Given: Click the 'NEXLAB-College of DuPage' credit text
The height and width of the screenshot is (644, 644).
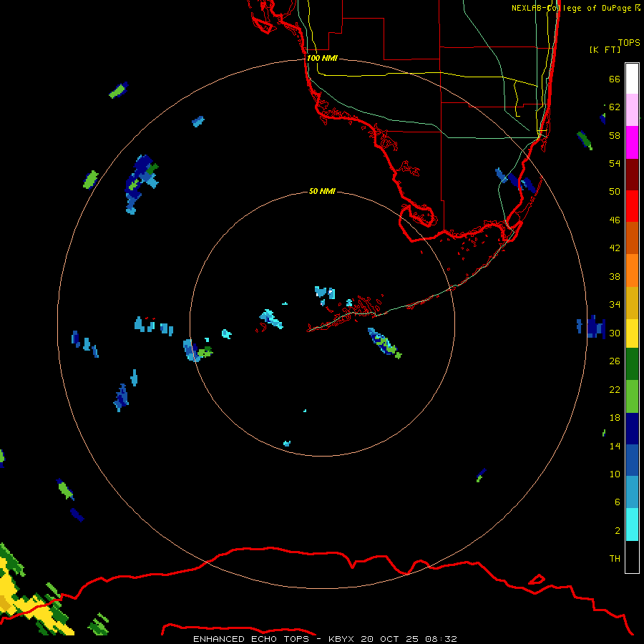Looking at the screenshot, I should (571, 8).
